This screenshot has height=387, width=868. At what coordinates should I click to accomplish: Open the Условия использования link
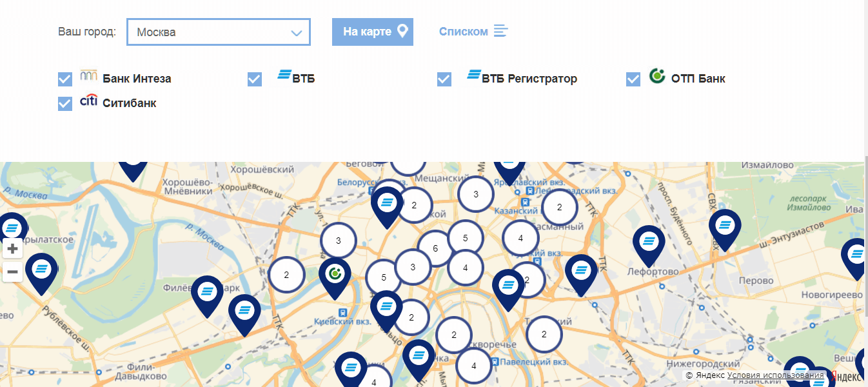[x=775, y=375]
